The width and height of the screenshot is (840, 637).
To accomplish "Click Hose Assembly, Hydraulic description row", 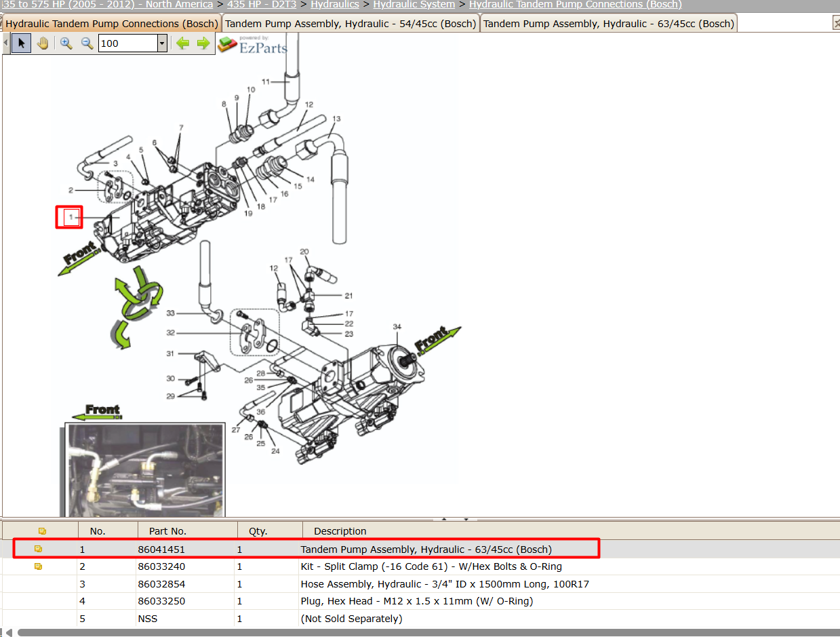I will [x=445, y=584].
